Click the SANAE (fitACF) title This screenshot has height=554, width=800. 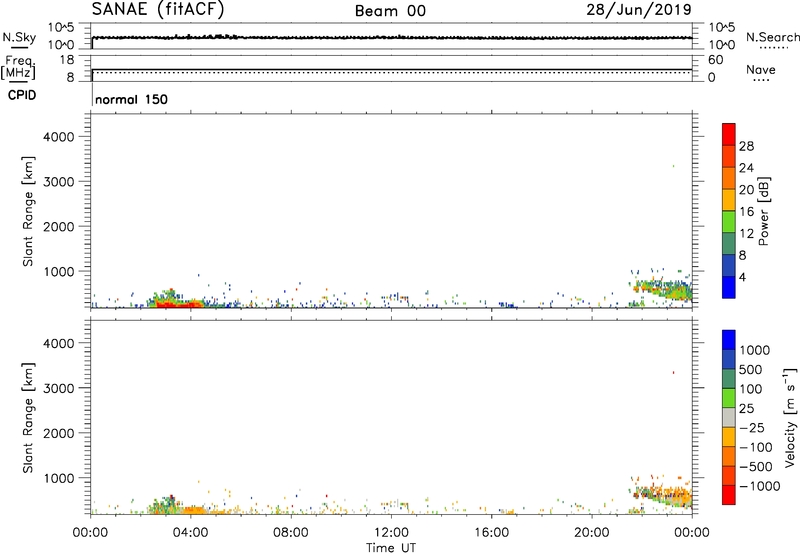click(158, 10)
